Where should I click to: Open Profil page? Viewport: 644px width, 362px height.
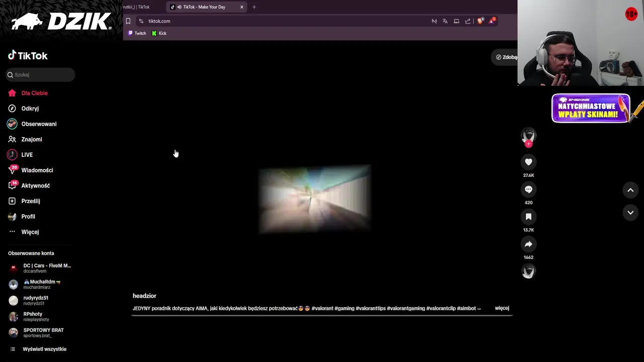pos(22,216)
